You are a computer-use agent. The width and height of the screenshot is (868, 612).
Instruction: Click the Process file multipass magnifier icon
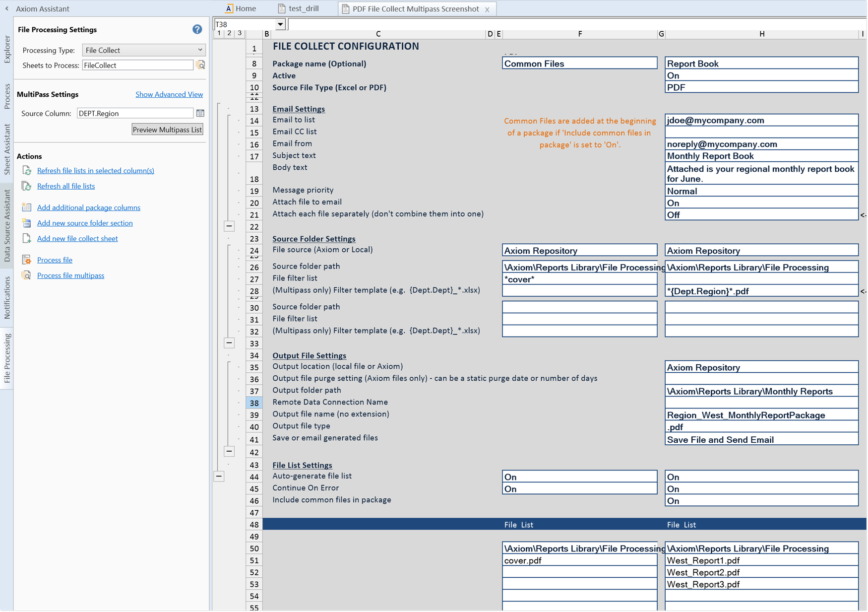(26, 275)
